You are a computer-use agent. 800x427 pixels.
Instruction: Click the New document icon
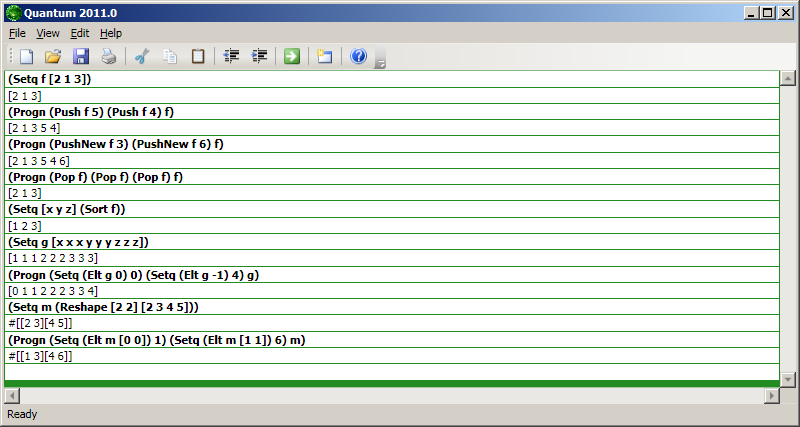[x=26, y=56]
